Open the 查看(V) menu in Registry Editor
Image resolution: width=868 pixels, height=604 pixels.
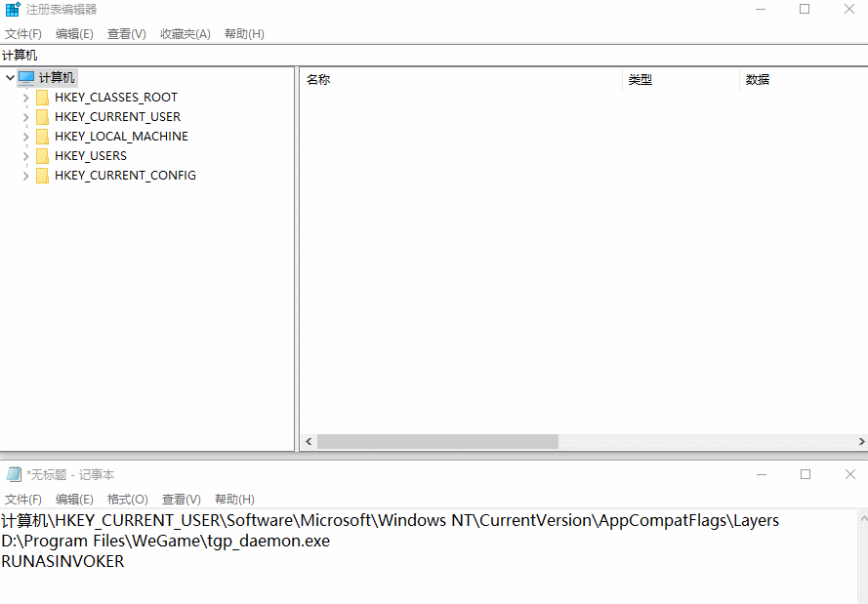126,33
